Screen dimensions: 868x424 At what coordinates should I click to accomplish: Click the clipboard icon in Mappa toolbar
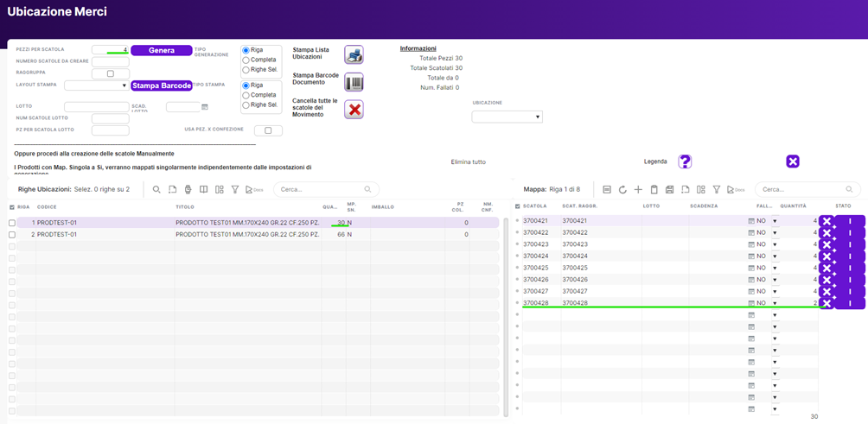coord(654,190)
